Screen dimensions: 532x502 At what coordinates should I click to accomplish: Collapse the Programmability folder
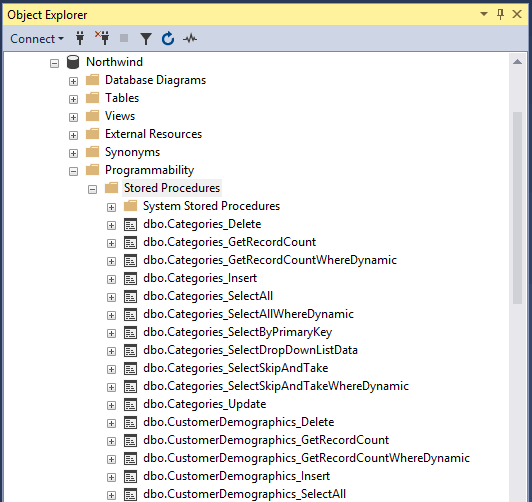click(73, 171)
